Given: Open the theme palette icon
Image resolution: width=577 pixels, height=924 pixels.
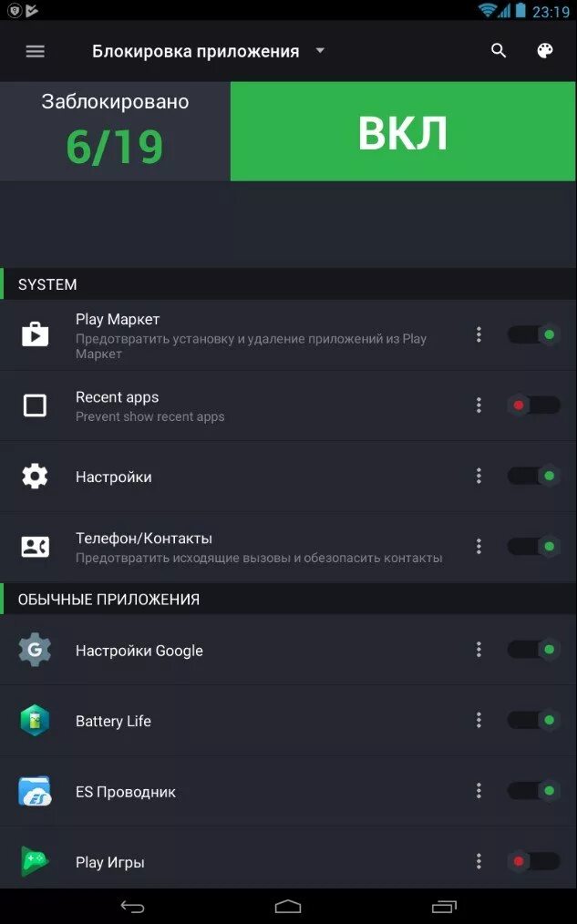Looking at the screenshot, I should point(545,51).
